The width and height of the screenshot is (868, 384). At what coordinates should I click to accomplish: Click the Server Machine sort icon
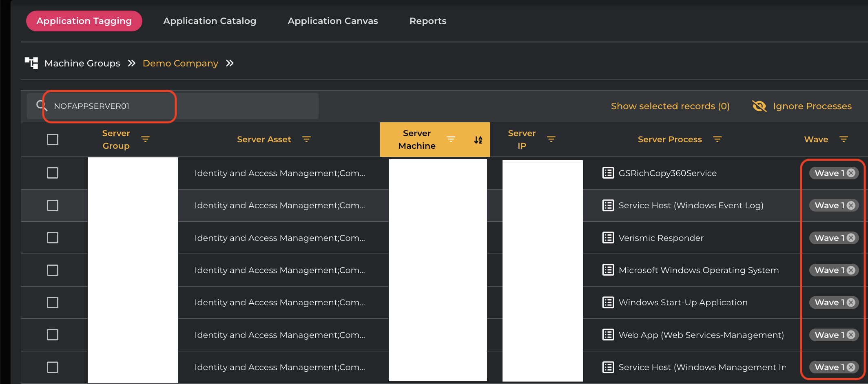478,140
